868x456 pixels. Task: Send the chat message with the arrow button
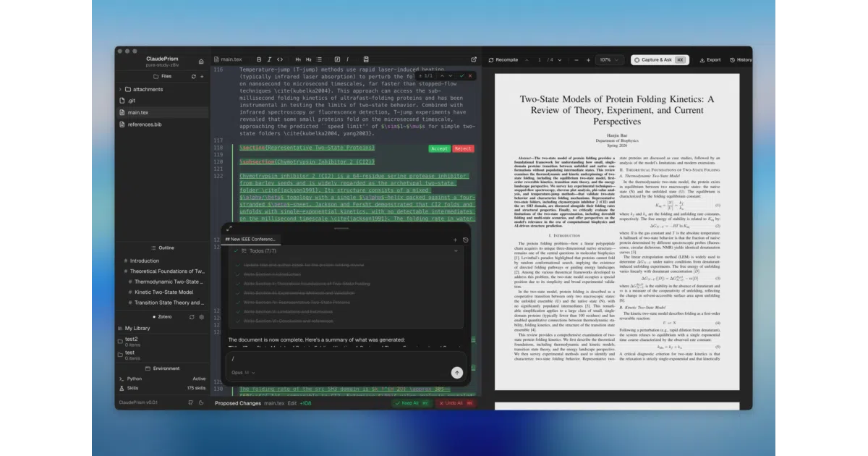456,372
